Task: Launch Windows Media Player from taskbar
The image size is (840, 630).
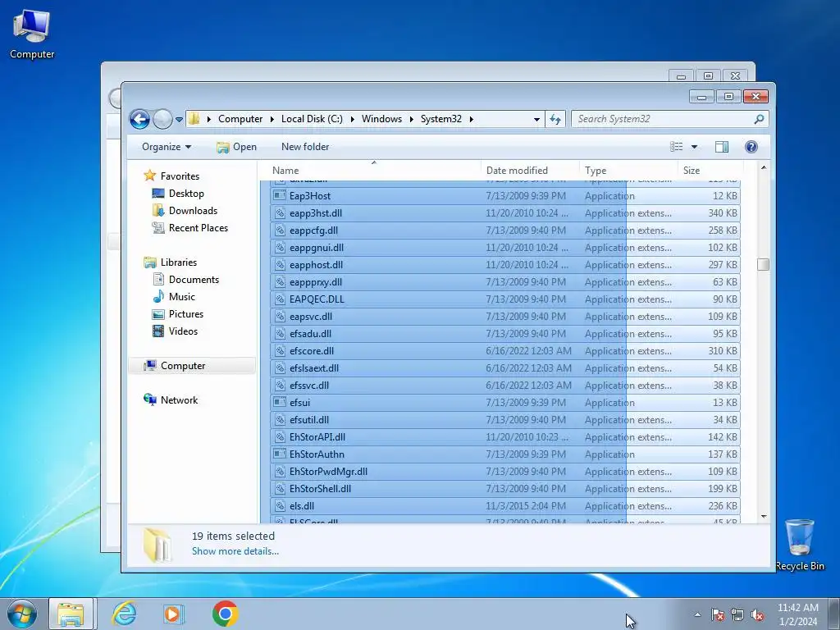Action: click(x=173, y=614)
